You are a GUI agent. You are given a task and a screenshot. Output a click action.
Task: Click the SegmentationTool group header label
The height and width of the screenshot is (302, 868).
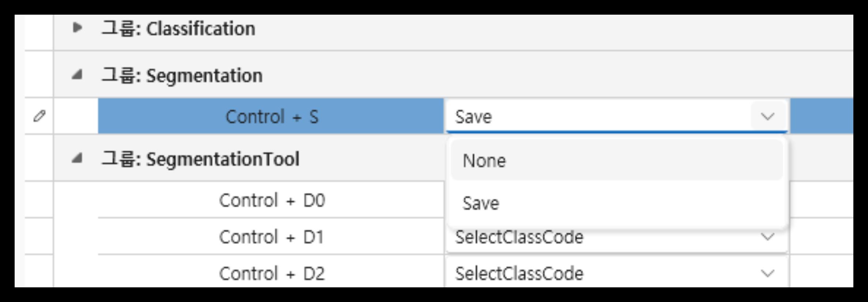click(x=201, y=159)
